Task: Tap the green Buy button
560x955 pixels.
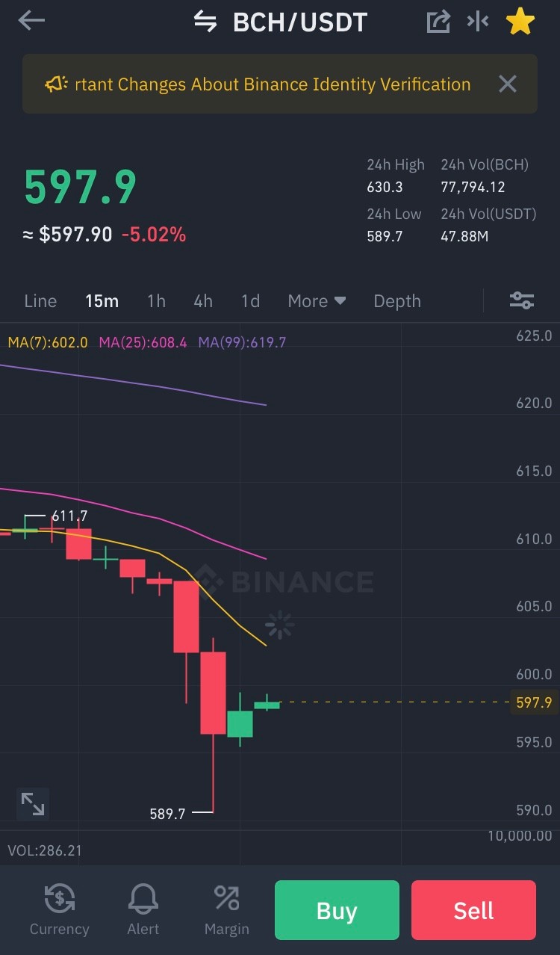Action: (x=337, y=910)
